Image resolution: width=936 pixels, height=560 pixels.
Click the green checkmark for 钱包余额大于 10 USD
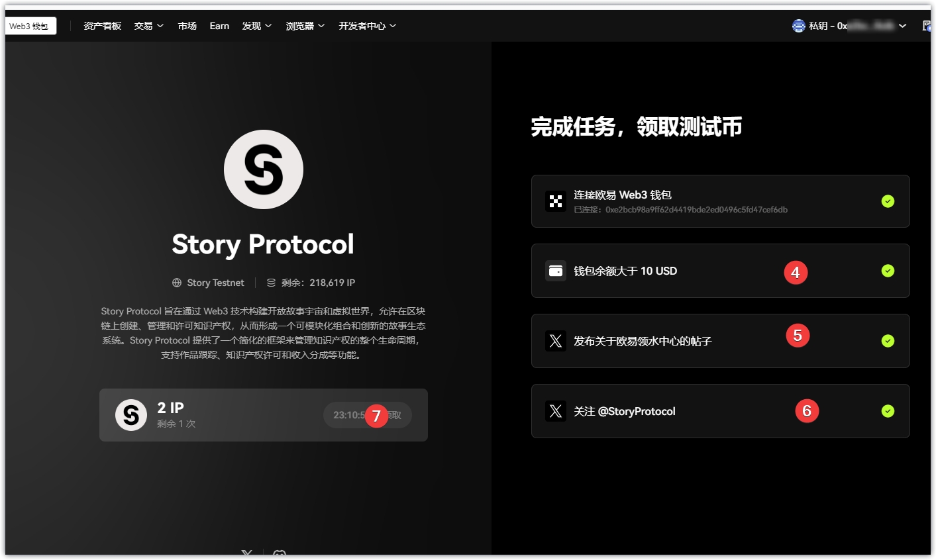[x=888, y=271]
